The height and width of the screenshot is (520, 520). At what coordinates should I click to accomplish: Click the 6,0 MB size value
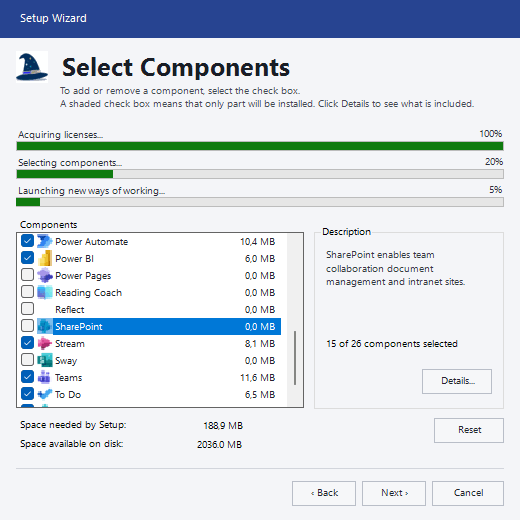pos(260,259)
